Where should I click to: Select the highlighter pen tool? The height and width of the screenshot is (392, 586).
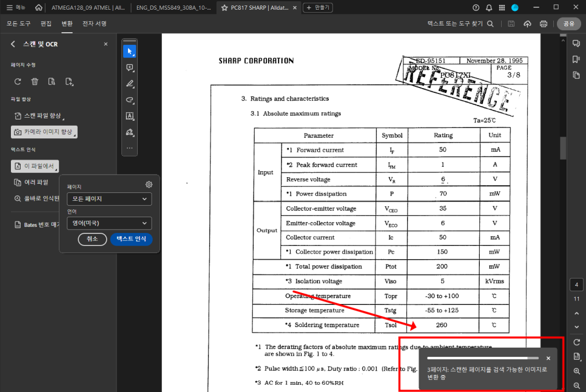130,84
